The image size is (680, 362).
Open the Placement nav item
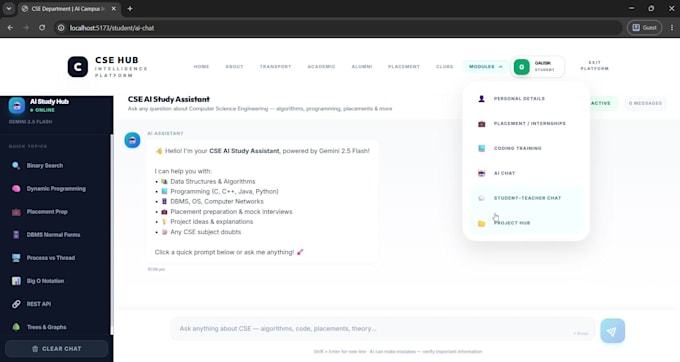[x=404, y=67]
